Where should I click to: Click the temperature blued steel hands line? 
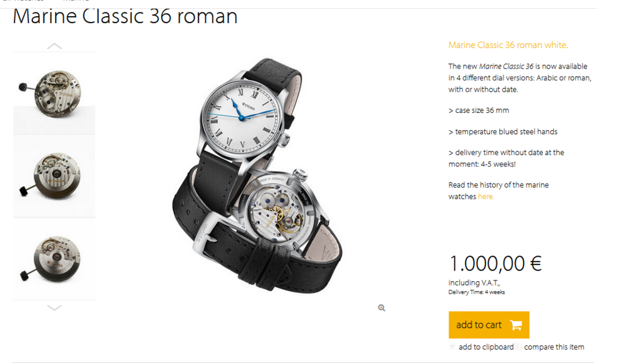pyautogui.click(x=502, y=132)
